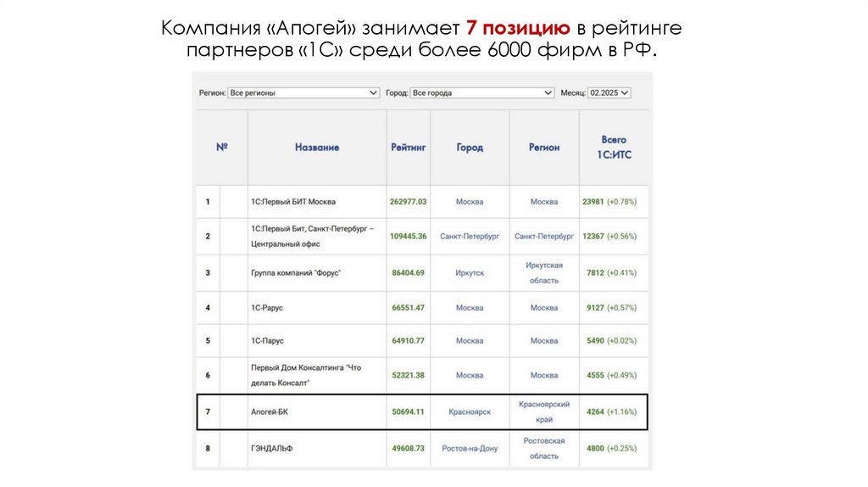Screen dimensions: 868x487
Task: Sort by the № column header
Action: [222, 147]
